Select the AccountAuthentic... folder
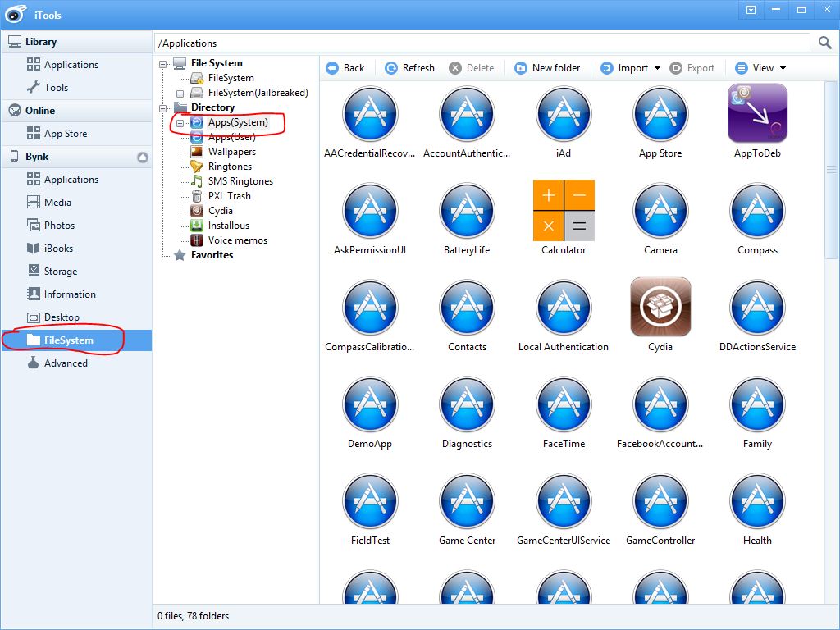This screenshot has height=630, width=840. tap(467, 113)
